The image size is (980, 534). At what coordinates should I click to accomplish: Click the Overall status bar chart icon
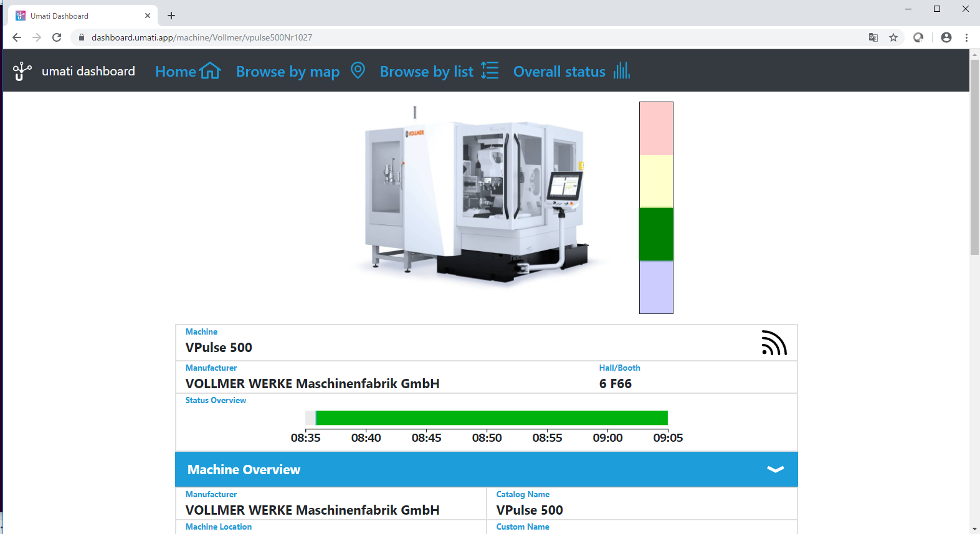pos(621,70)
